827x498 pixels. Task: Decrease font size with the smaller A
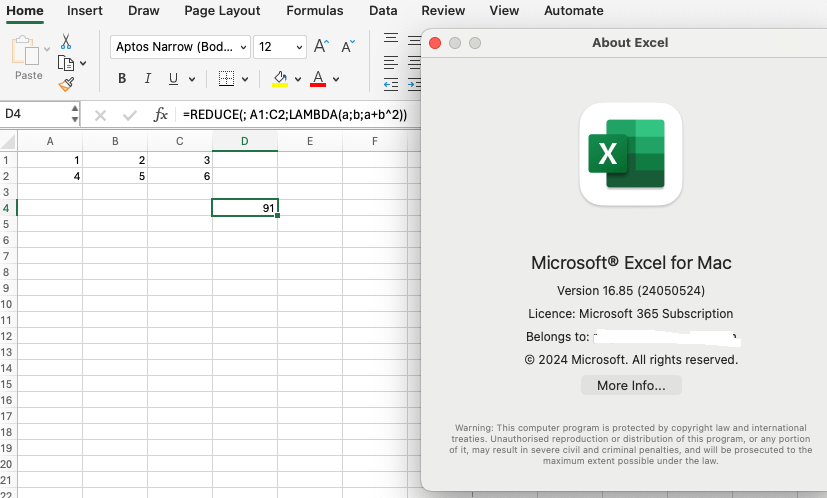click(348, 46)
